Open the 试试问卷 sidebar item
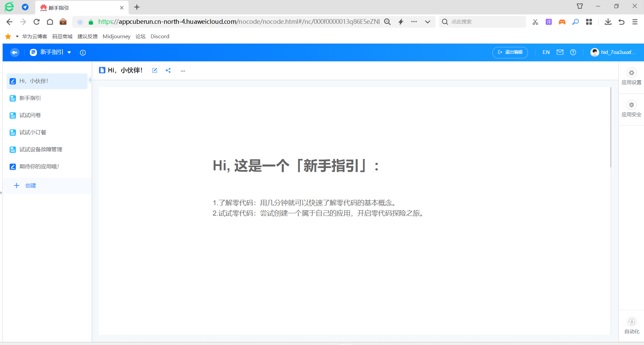 click(47, 115)
